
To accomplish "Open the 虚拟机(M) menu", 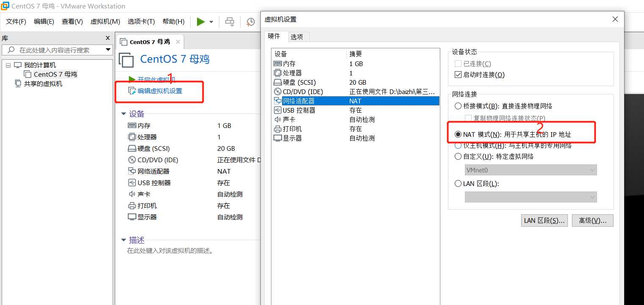I will pyautogui.click(x=105, y=22).
